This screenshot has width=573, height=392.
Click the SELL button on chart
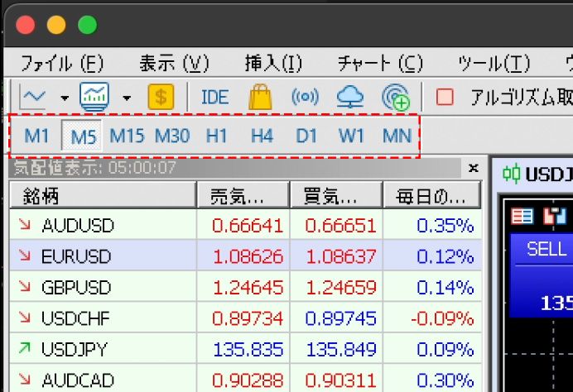546,250
